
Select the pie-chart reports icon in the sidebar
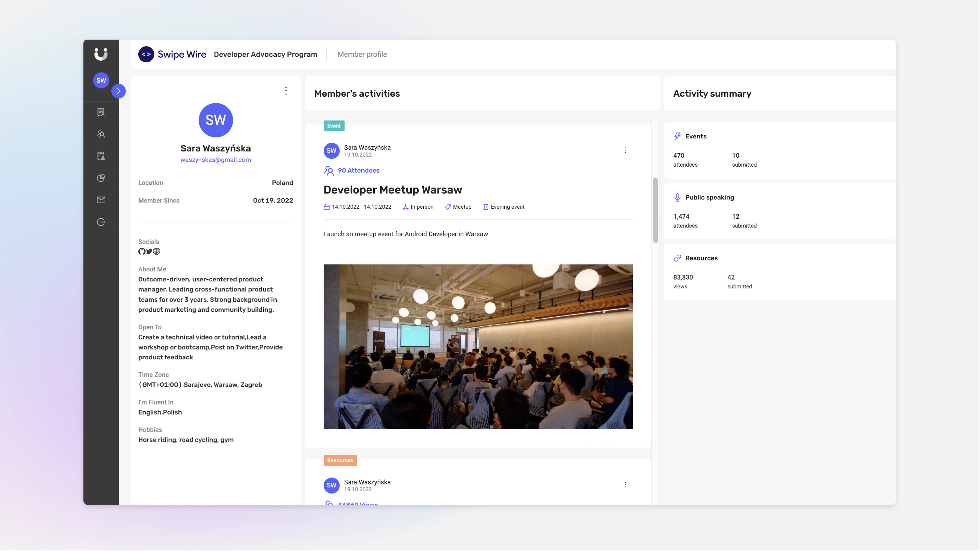point(101,178)
